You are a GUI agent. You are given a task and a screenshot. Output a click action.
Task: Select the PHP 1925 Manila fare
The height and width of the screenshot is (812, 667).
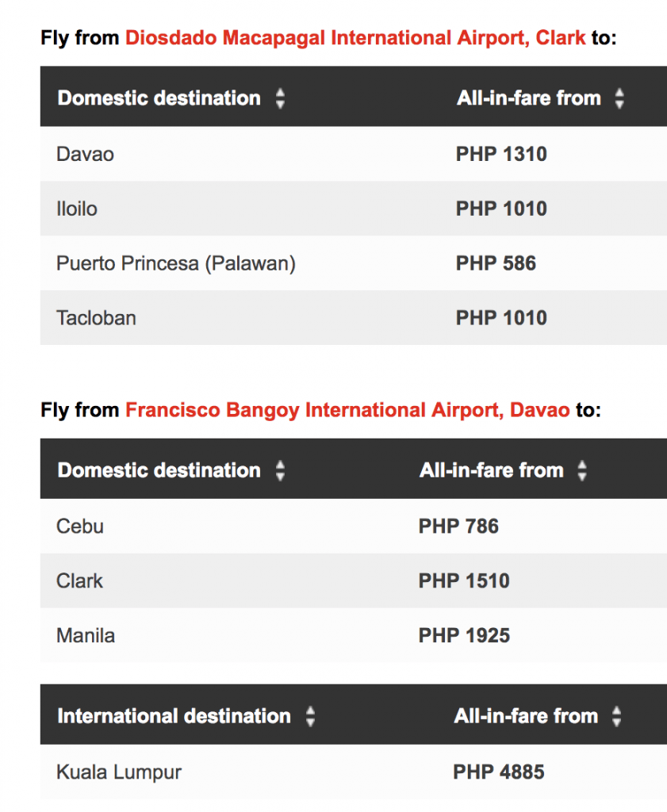(x=464, y=635)
